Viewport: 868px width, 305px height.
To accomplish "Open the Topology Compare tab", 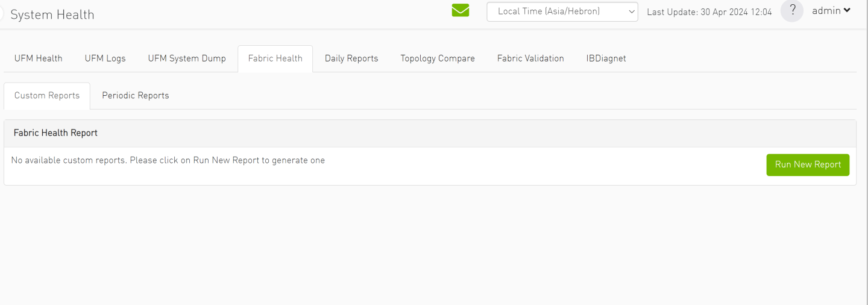I will point(438,58).
